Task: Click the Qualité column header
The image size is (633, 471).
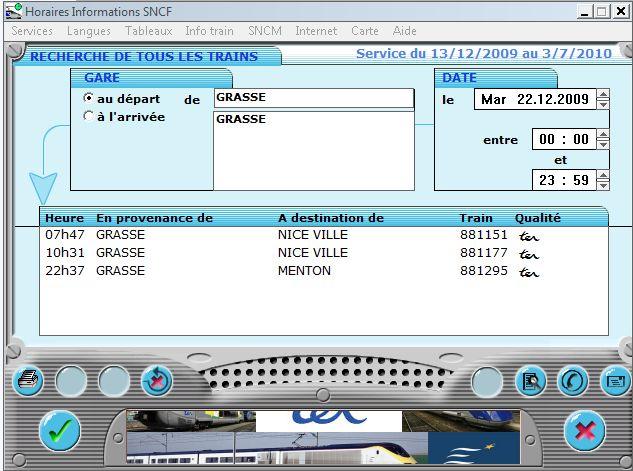Action: 538,218
